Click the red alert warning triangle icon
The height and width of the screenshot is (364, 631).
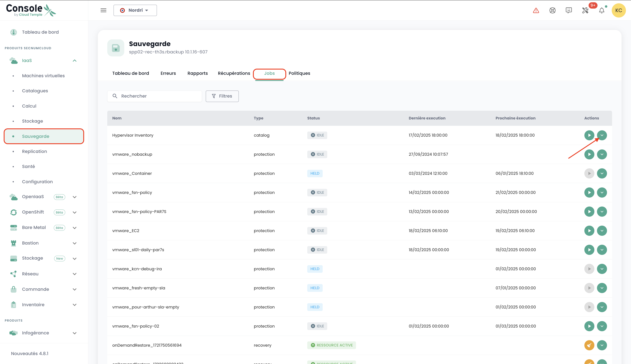(x=536, y=11)
